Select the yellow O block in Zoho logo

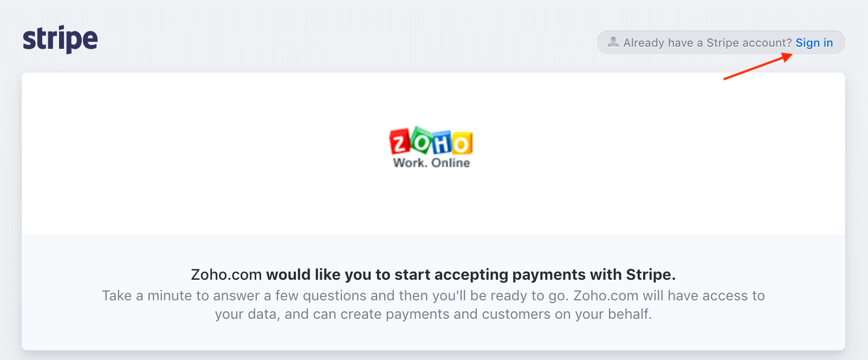pyautogui.click(x=462, y=144)
